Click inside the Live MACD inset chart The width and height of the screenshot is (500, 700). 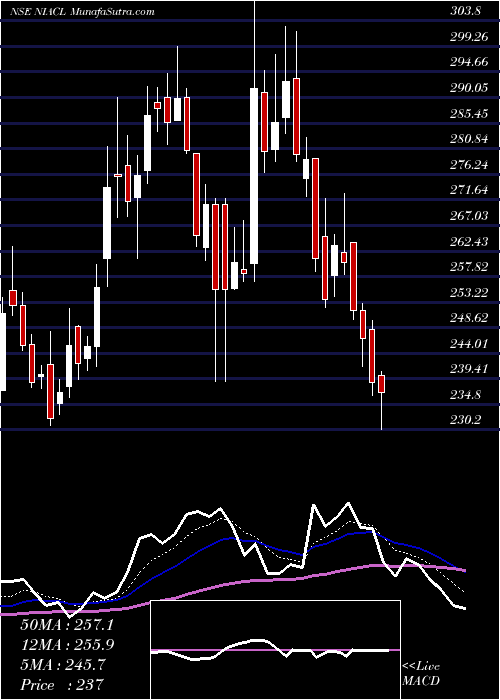[276, 650]
